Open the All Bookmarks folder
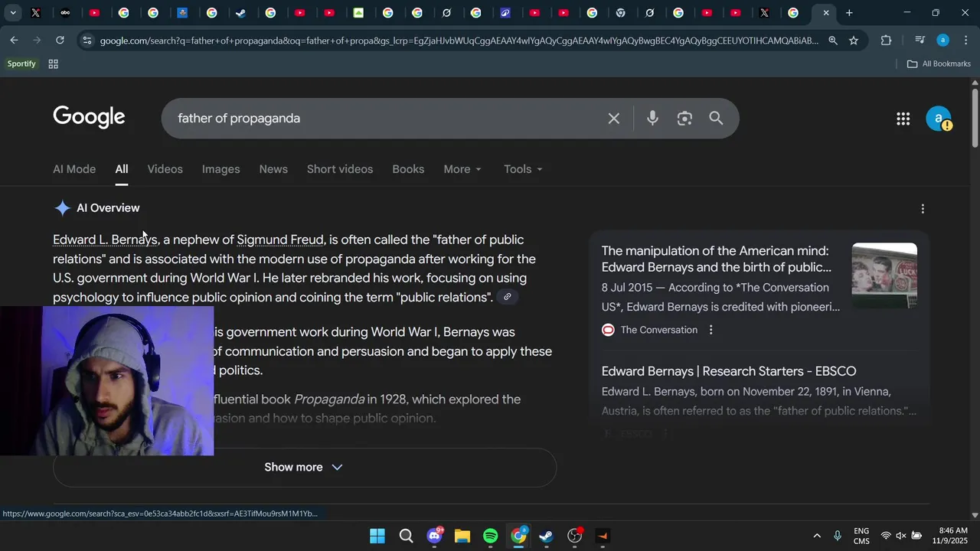 [x=939, y=64]
